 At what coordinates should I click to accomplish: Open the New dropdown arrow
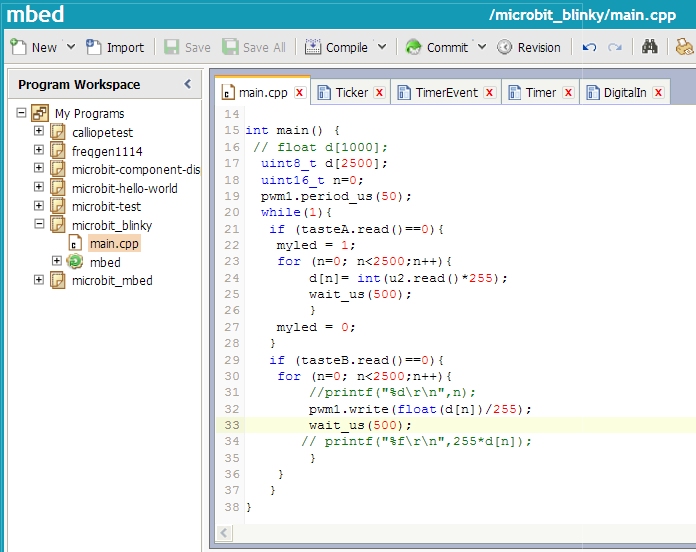coord(70,47)
